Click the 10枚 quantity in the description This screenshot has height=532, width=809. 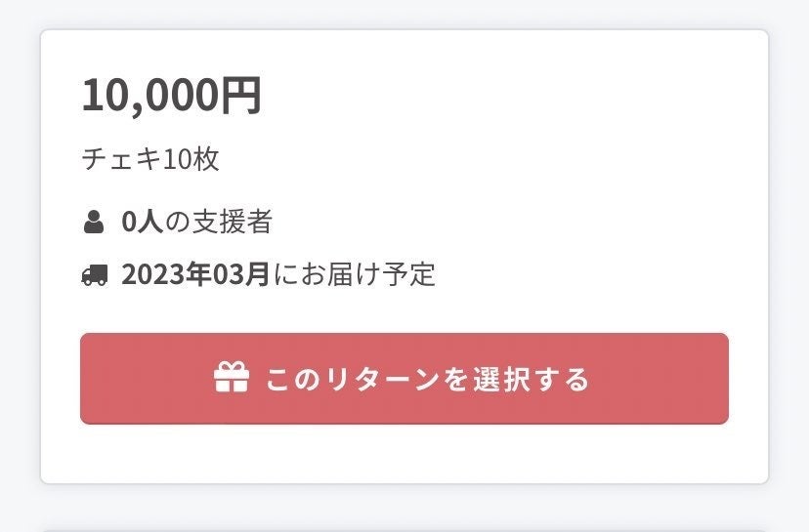(192, 159)
